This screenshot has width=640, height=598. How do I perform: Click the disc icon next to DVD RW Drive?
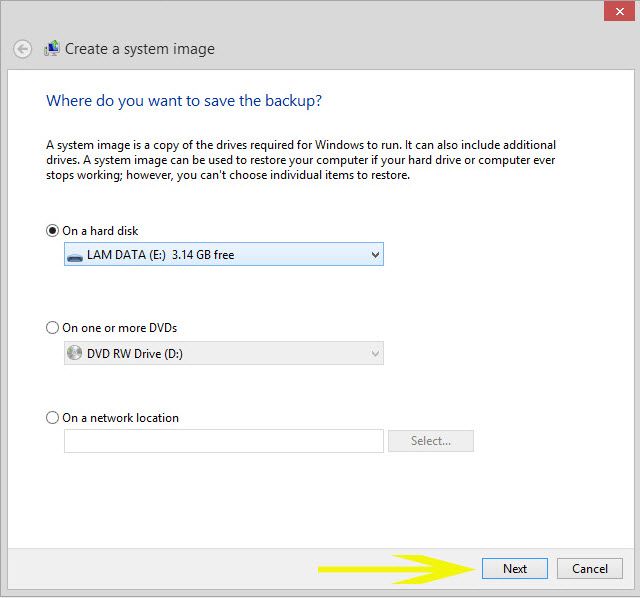[75, 352]
